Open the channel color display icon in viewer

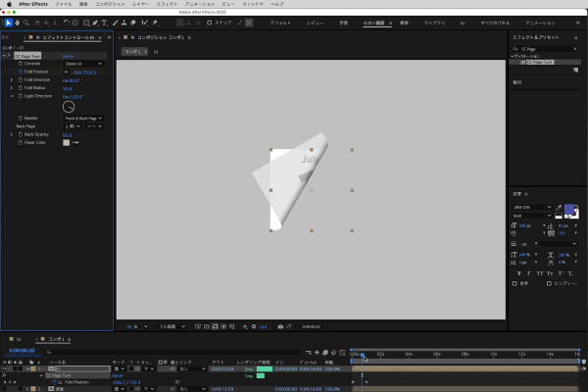coord(245,326)
